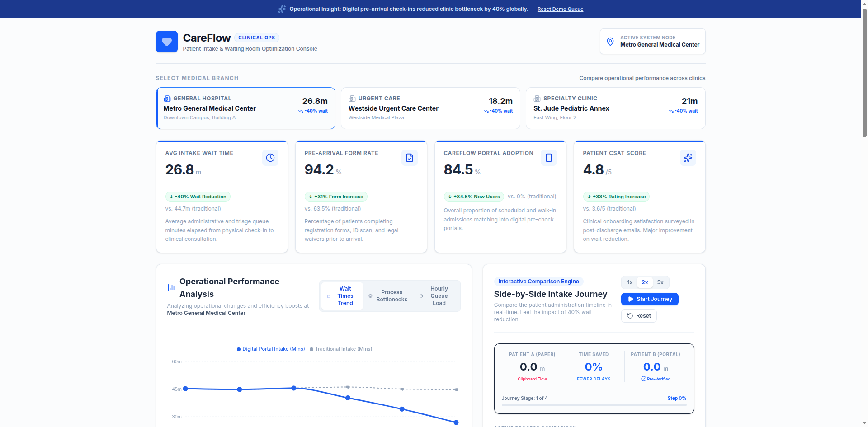This screenshot has height=427, width=868.
Task: Click the page vertical scrollbar thumb
Action: tap(864, 72)
